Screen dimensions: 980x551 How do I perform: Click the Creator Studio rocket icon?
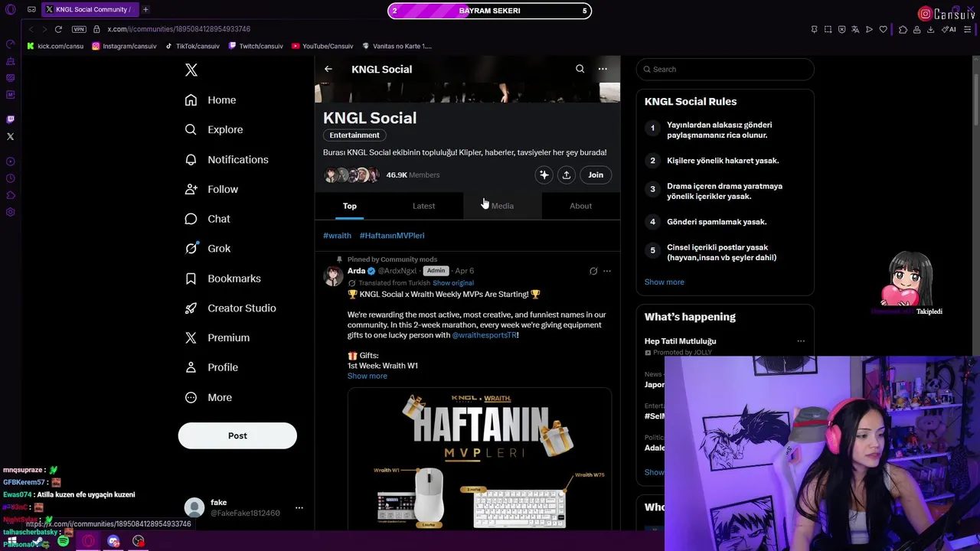(191, 308)
